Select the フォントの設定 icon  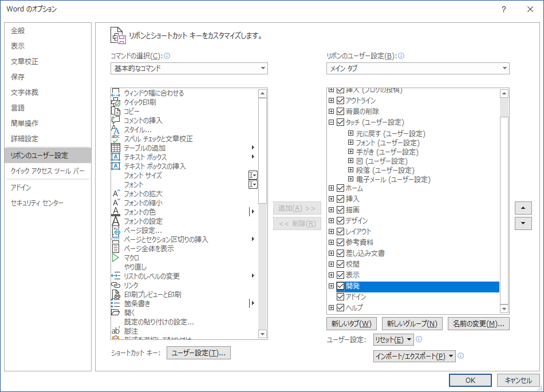[116, 221]
